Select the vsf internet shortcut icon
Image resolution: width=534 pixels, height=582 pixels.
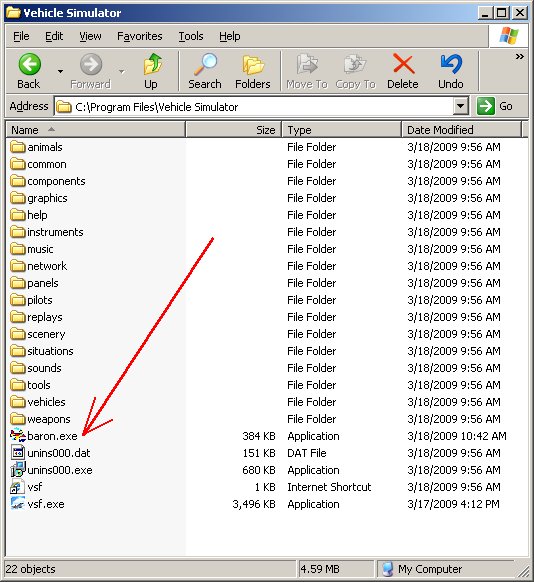17,487
